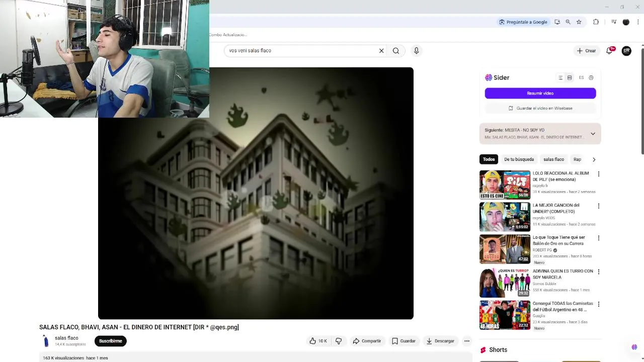Click the Sider floating brain icon
Screen dimensions: 644x362
coord(634,347)
